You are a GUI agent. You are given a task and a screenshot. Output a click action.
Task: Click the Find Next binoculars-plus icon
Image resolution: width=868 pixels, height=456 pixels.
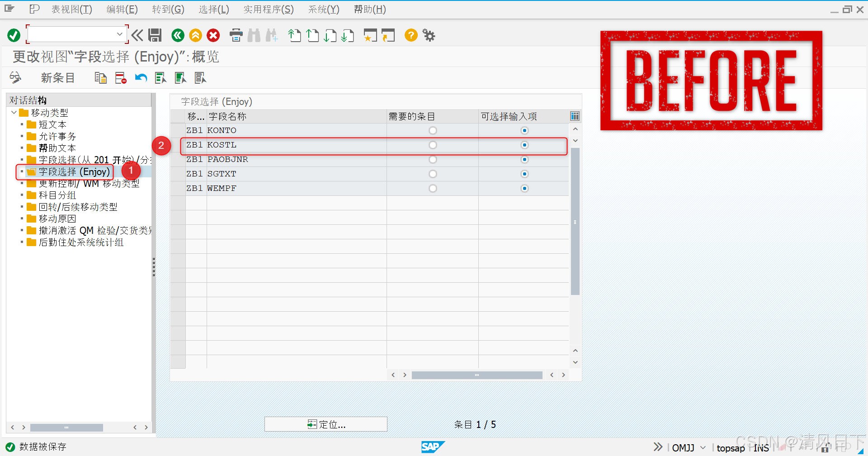[x=272, y=35]
